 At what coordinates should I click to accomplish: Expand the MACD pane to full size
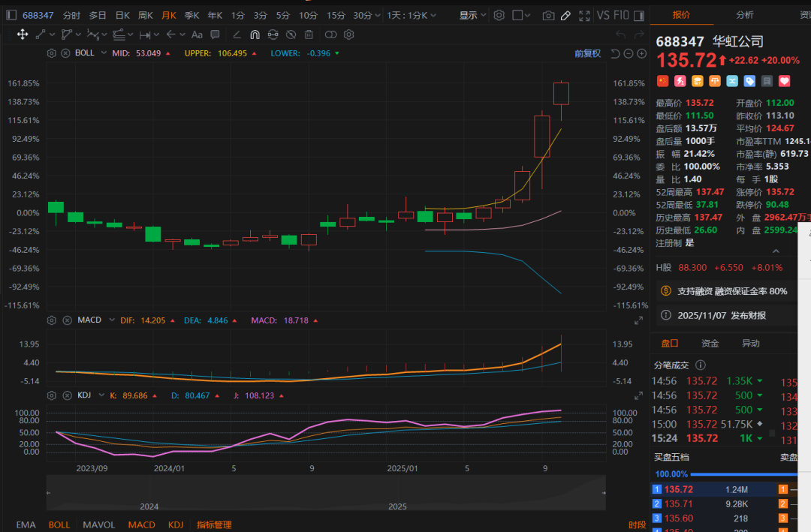[639, 320]
